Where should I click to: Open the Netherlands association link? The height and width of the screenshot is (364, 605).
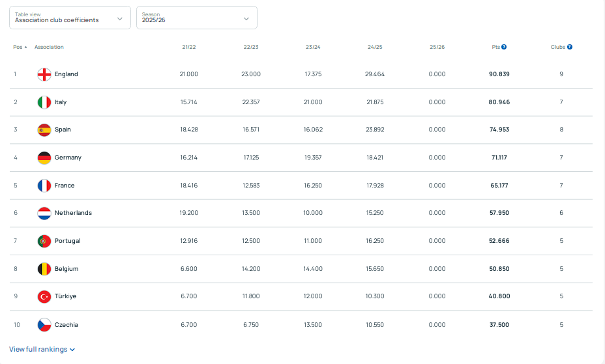[x=73, y=213]
